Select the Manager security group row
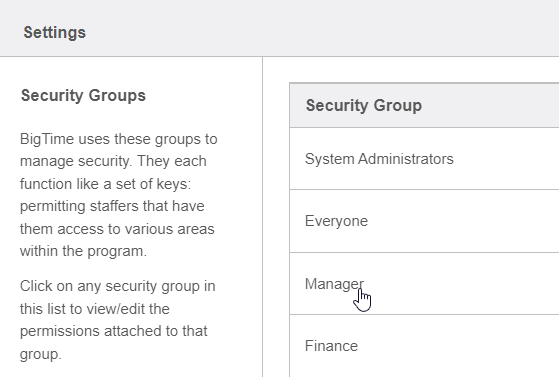The height and width of the screenshot is (377, 559). tap(424, 284)
